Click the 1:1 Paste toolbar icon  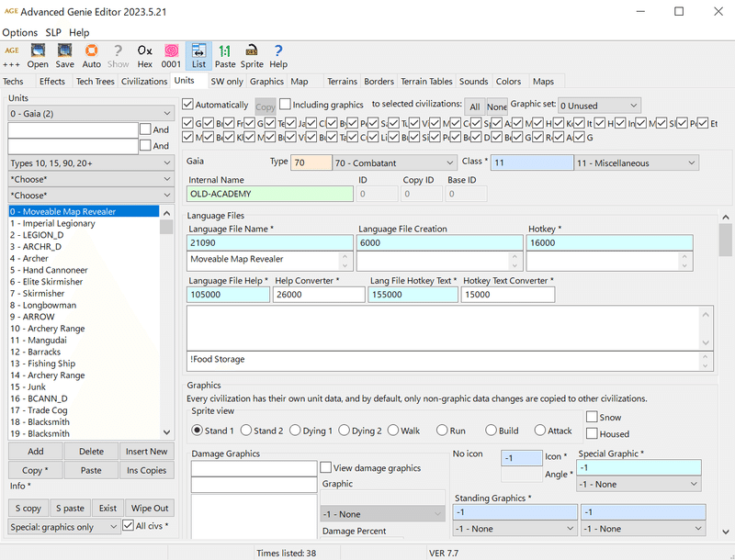225,55
